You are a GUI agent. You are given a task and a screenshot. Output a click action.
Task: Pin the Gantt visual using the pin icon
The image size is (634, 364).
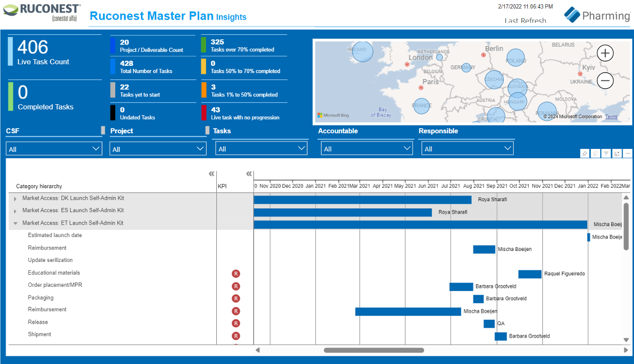[x=585, y=153]
